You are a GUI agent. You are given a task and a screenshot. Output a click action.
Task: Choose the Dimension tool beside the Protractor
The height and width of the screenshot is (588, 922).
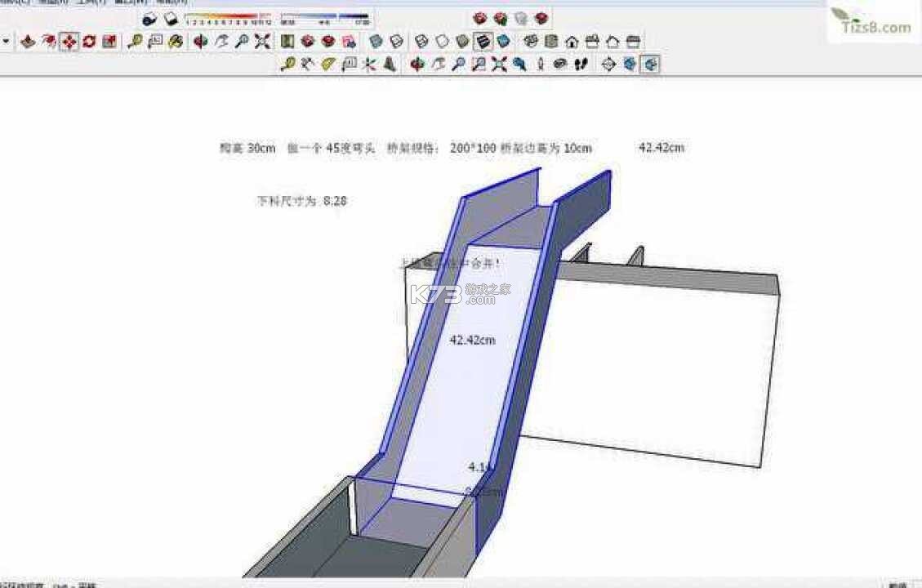pyautogui.click(x=308, y=64)
